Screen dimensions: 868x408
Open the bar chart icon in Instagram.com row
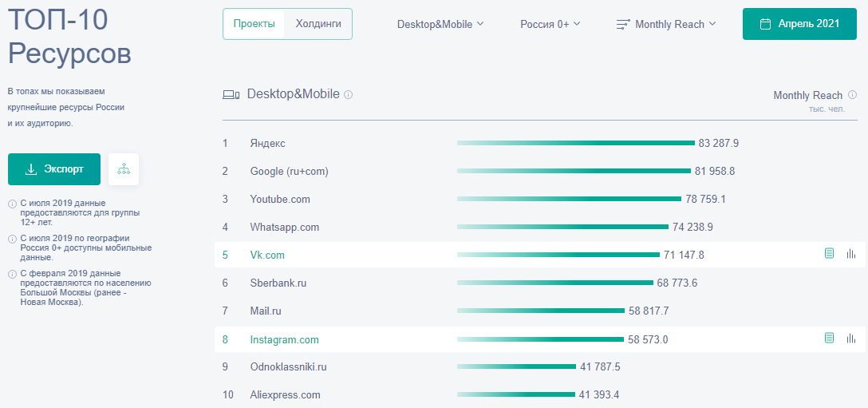pyautogui.click(x=850, y=339)
